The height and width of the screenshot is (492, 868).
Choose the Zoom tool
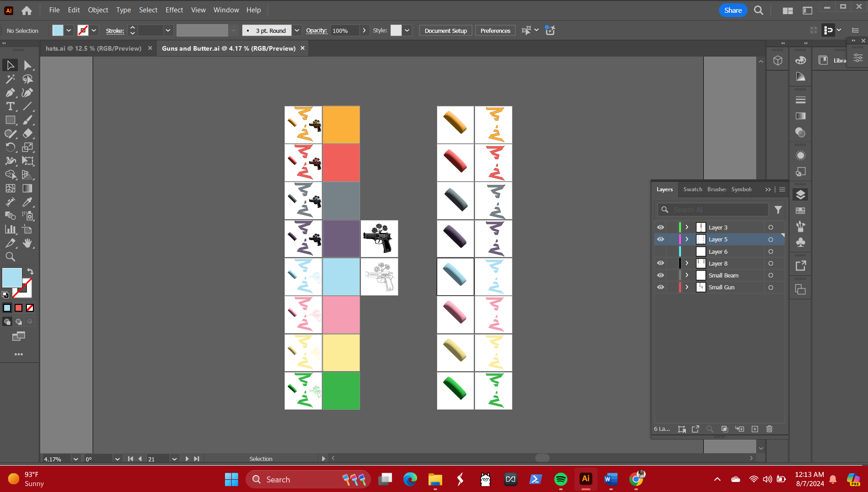(10, 257)
